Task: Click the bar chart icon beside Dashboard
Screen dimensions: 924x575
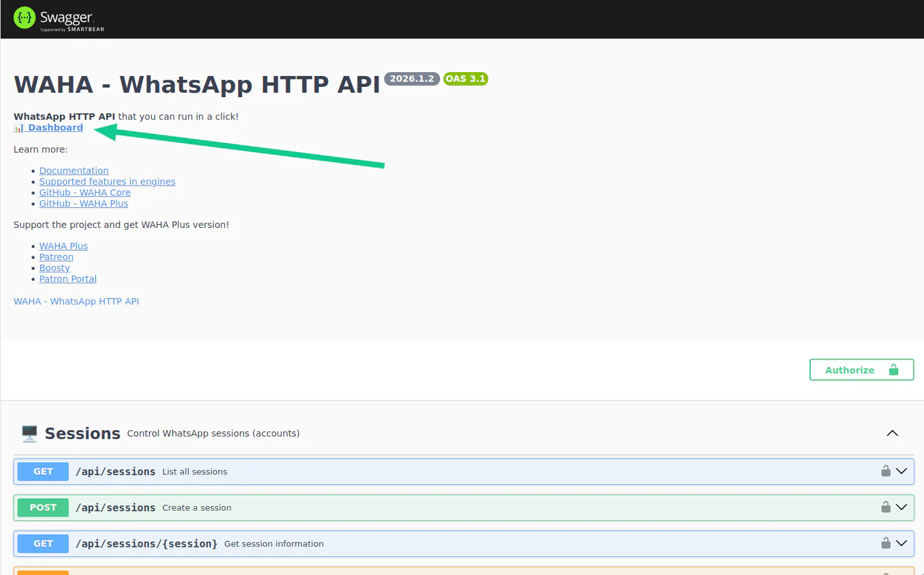Action: pos(17,127)
